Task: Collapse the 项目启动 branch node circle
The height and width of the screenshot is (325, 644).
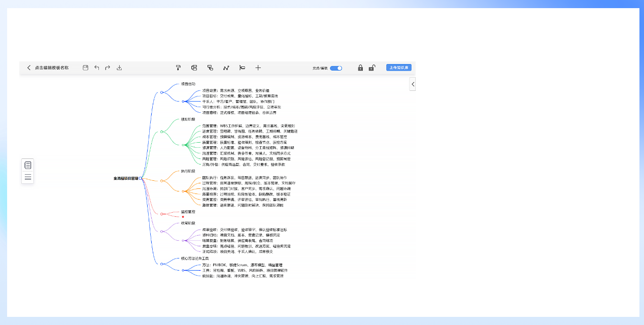Action: tap(161, 92)
